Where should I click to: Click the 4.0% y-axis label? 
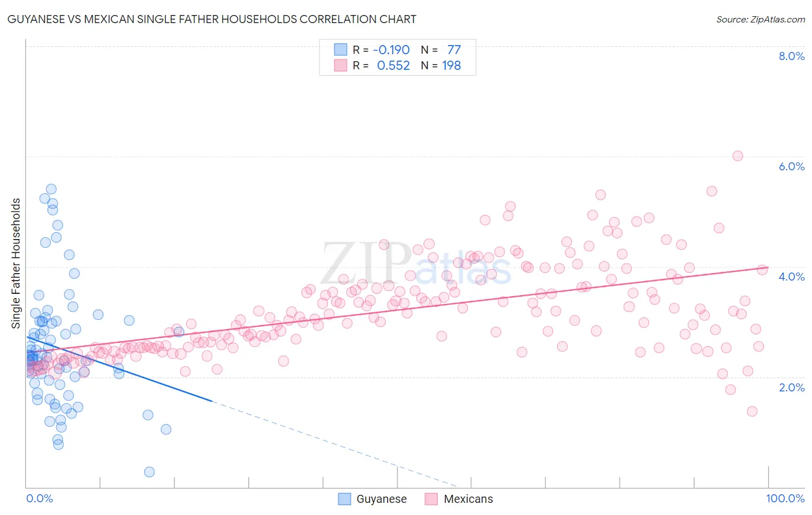(x=791, y=277)
